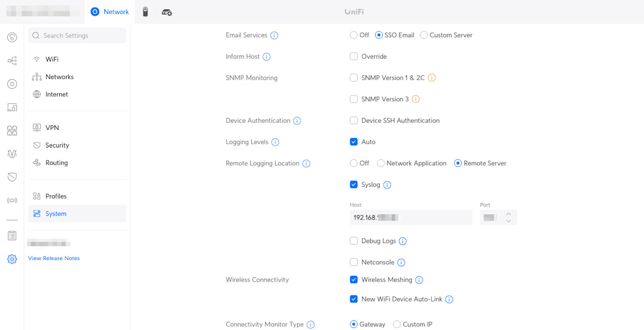This screenshot has height=330, width=644.
Task: Open the Network application tab
Action: pyautogui.click(x=109, y=12)
